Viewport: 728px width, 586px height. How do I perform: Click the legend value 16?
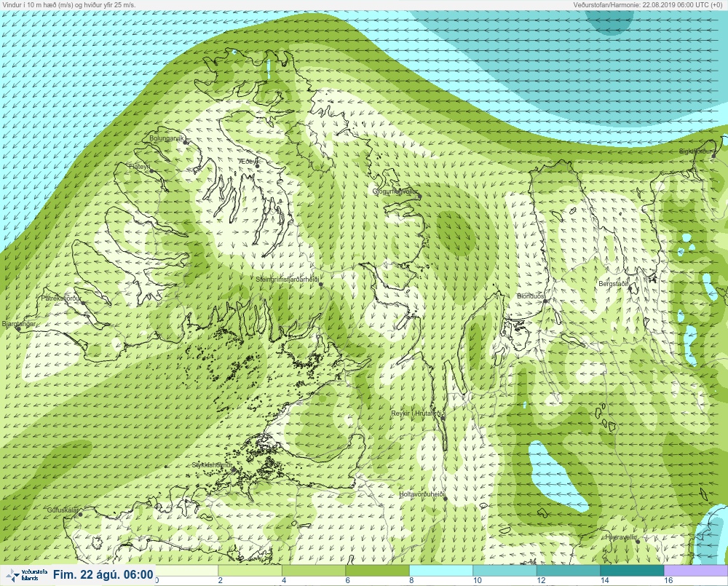tap(668, 580)
